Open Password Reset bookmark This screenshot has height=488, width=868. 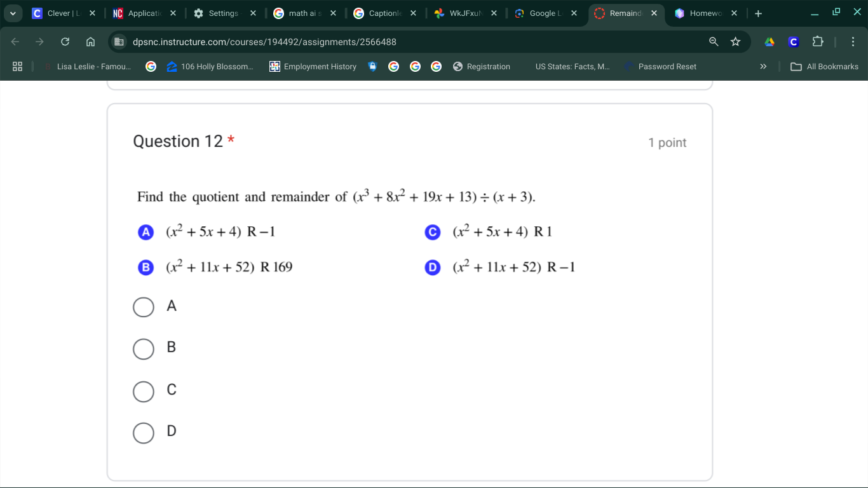click(x=660, y=67)
